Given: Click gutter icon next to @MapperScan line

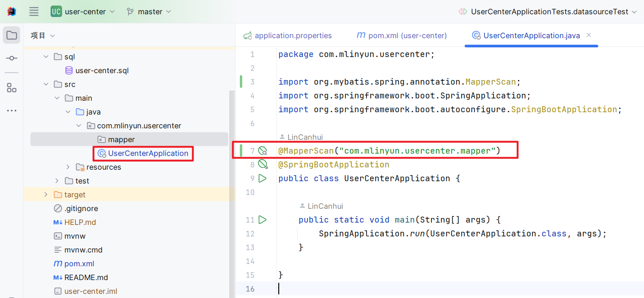Looking at the screenshot, I should pos(263,151).
